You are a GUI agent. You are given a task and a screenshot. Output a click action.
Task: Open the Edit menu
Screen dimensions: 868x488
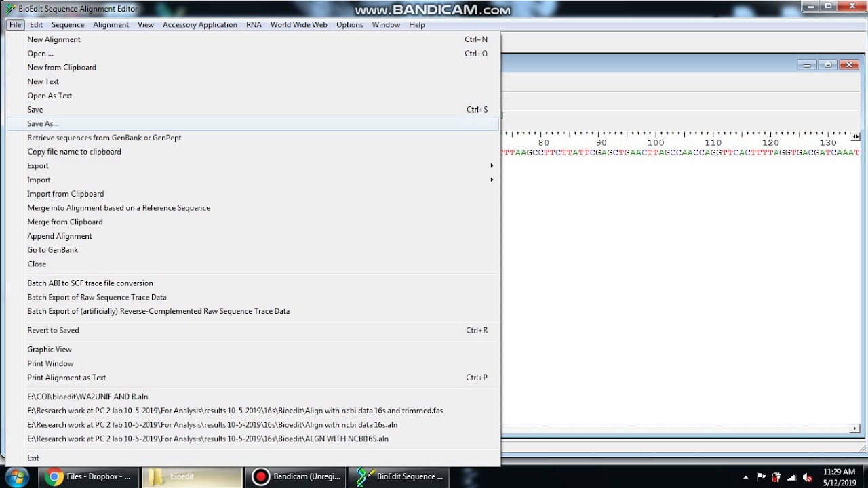coord(36,24)
